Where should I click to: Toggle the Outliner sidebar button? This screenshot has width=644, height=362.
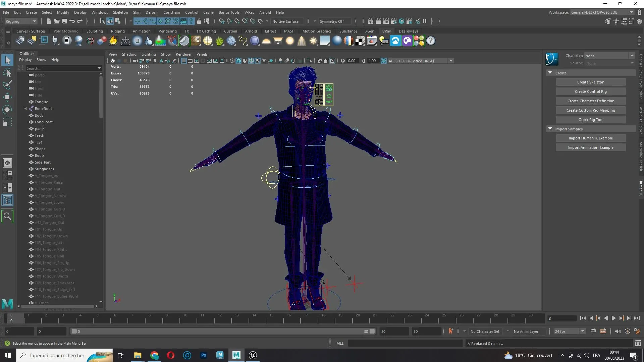(x=7, y=200)
